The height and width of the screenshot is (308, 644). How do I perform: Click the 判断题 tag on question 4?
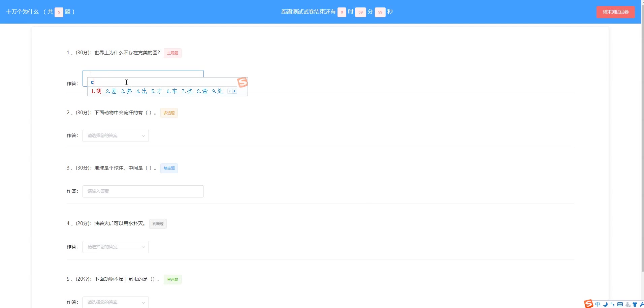click(158, 224)
